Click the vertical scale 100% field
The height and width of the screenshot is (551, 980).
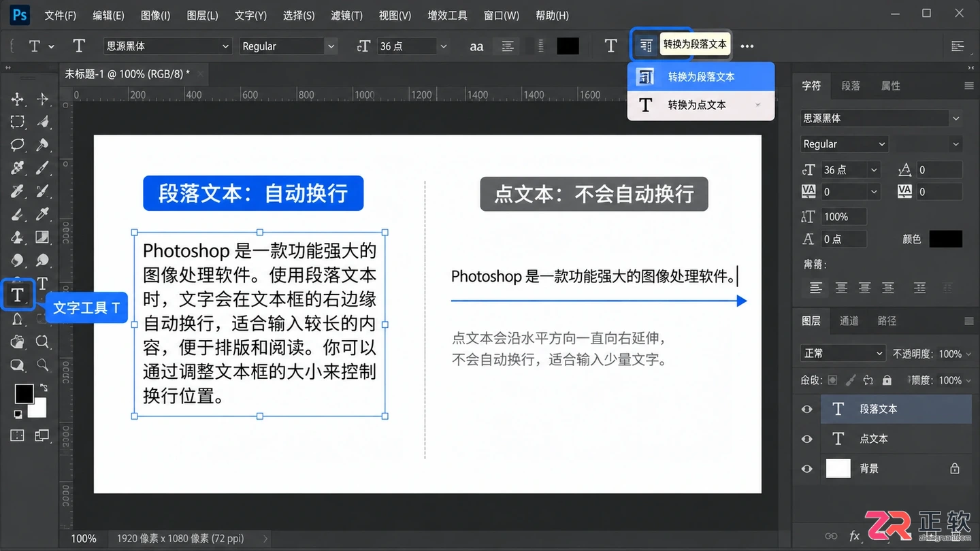coord(844,217)
